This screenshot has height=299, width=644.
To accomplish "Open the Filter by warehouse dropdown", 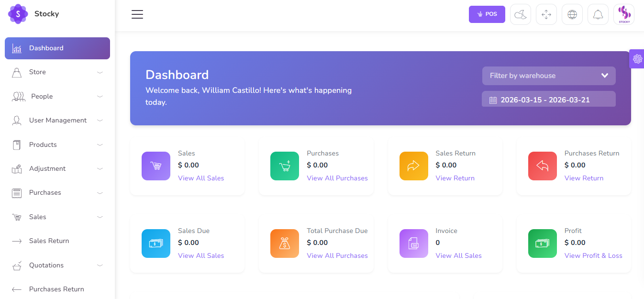I will click(x=548, y=76).
